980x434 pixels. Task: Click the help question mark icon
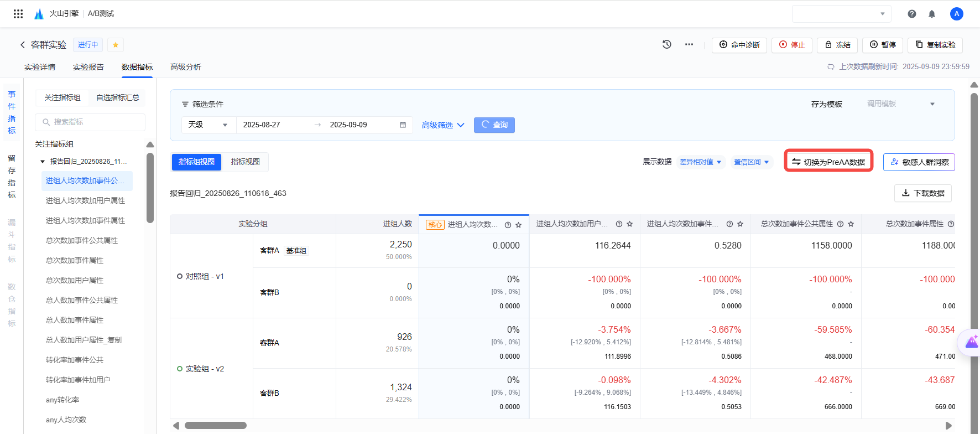pos(912,14)
